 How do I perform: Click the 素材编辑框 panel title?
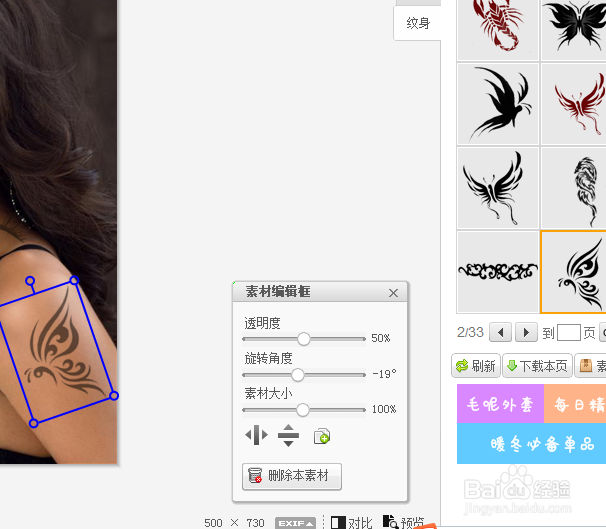tap(278, 291)
